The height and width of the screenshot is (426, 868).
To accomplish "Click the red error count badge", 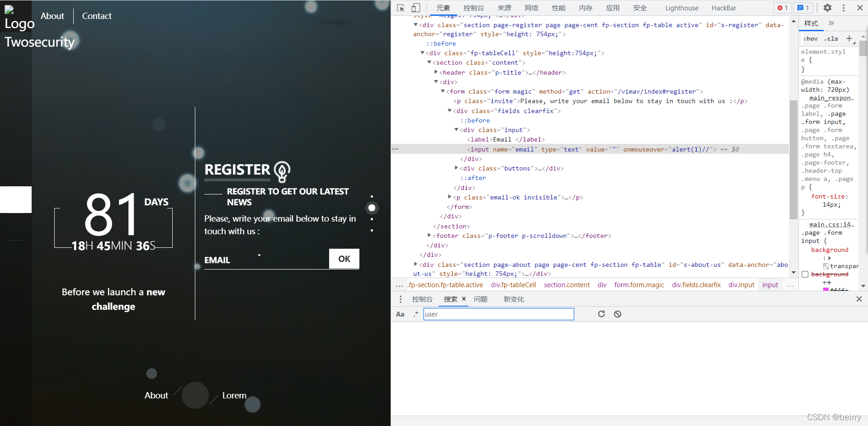I will point(782,8).
